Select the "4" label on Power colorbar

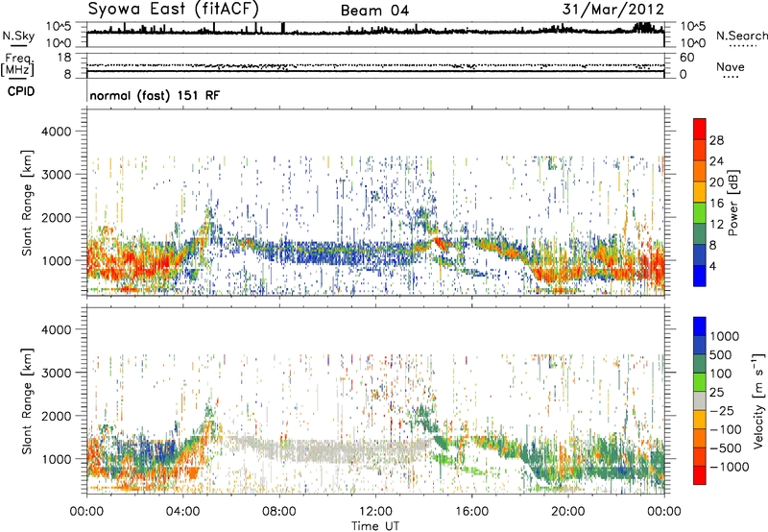713,267
